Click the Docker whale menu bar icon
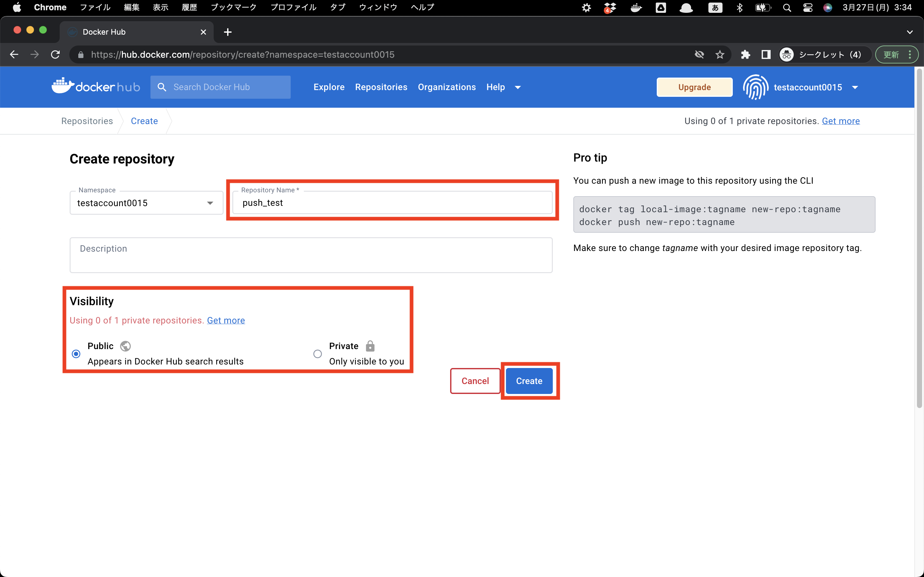Screen dimensions: 924x577 click(636, 8)
